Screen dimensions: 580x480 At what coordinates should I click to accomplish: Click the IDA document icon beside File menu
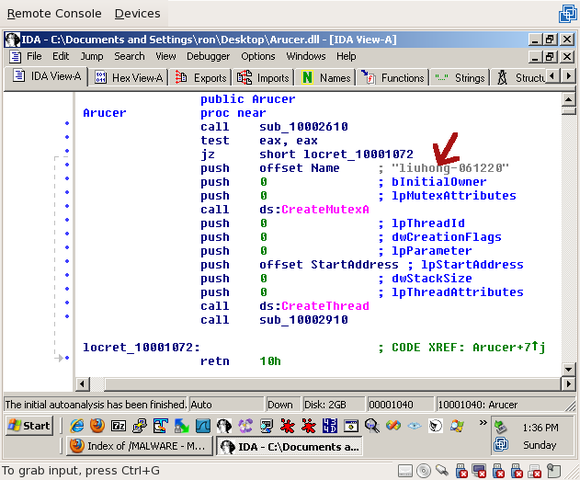pos(15,57)
